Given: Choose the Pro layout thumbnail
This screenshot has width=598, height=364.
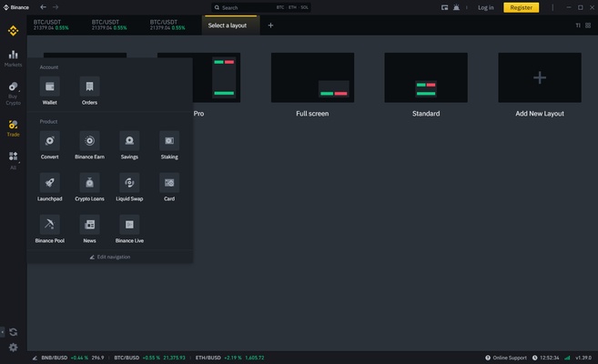Looking at the screenshot, I should [198, 77].
